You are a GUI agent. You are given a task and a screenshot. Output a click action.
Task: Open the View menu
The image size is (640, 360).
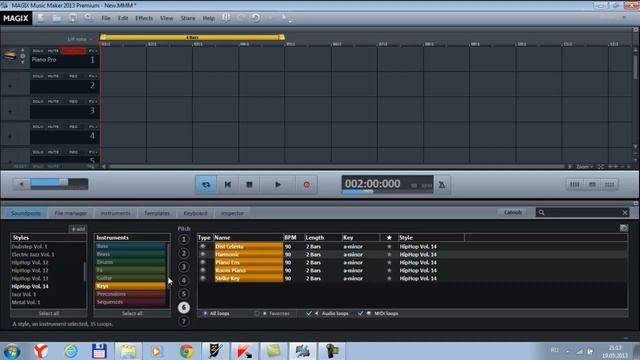click(167, 18)
